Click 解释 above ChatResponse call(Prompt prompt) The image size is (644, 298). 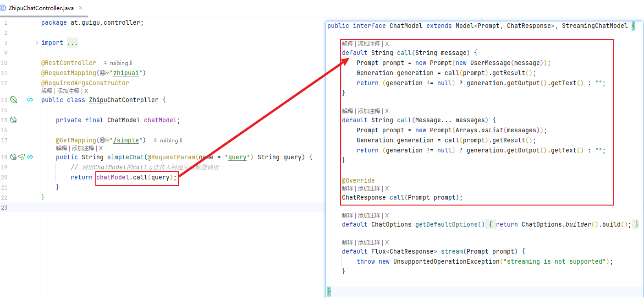coord(347,189)
